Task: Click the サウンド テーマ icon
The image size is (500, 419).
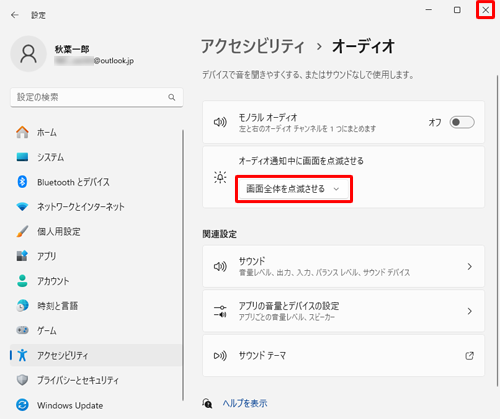Action: [x=220, y=356]
